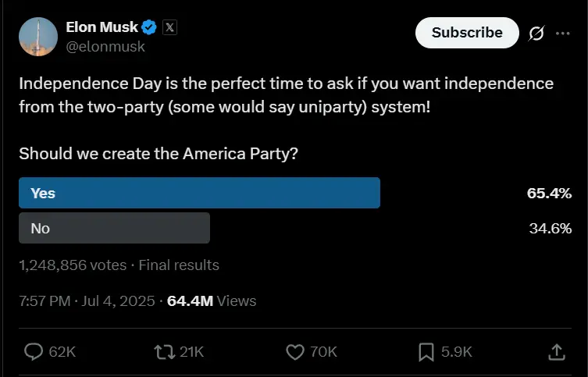Click the repost arrows icon
The width and height of the screenshot is (588, 377).
(x=165, y=352)
